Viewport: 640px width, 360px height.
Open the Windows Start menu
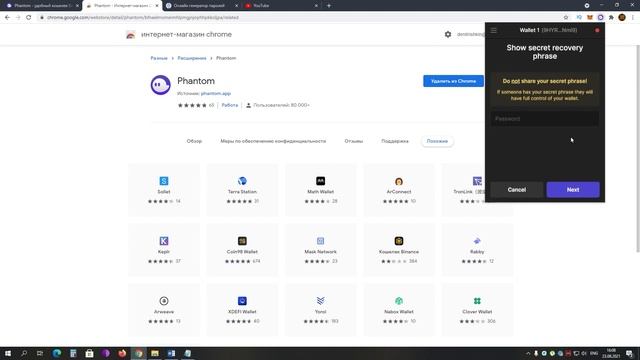(8, 353)
